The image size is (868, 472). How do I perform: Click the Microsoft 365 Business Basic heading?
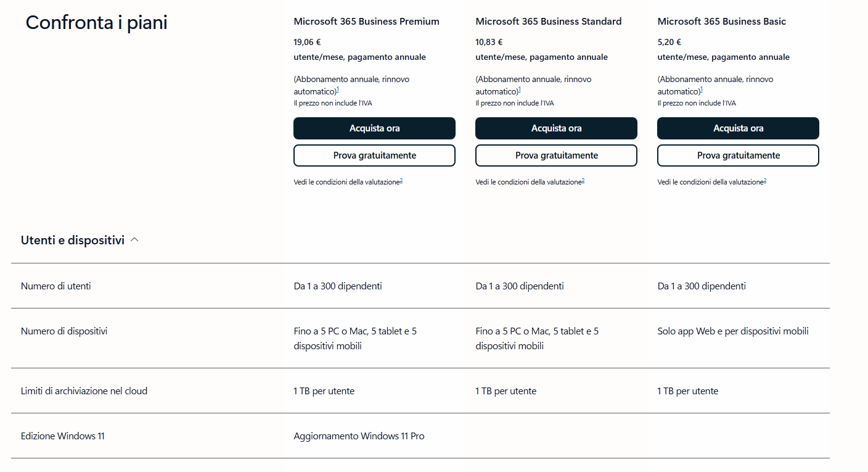[x=722, y=22]
